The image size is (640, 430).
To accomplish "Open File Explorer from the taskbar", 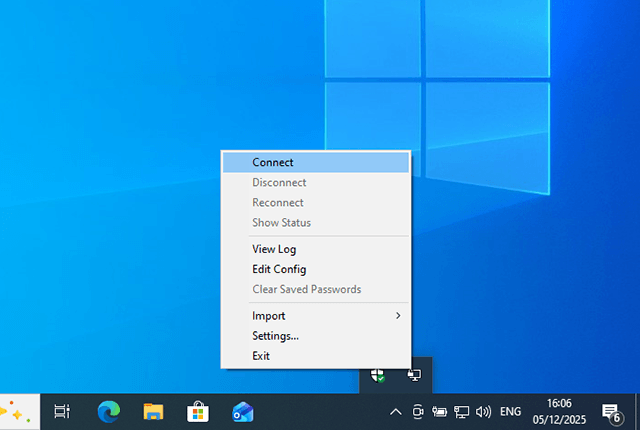I will tap(153, 411).
